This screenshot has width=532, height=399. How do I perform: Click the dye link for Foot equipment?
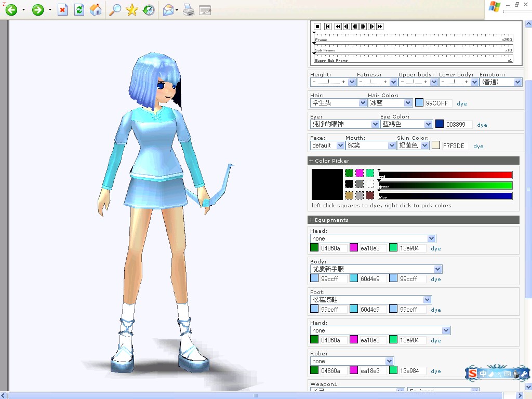[x=436, y=310]
